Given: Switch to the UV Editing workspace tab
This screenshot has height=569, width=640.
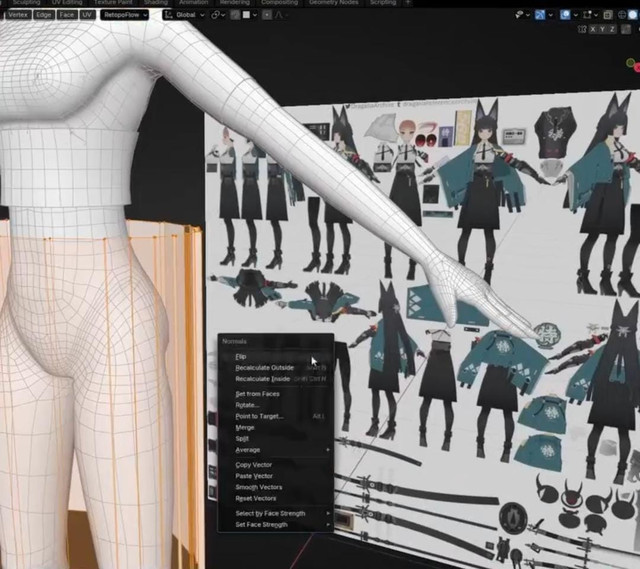Looking at the screenshot, I should pyautogui.click(x=67, y=2).
